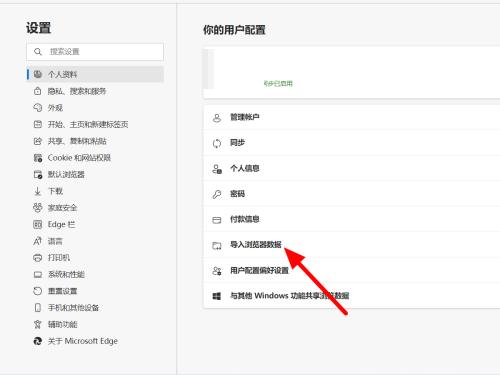This screenshot has height=375, width=500.
Task: Click the system and performance laptop icon
Action: (x=38, y=274)
